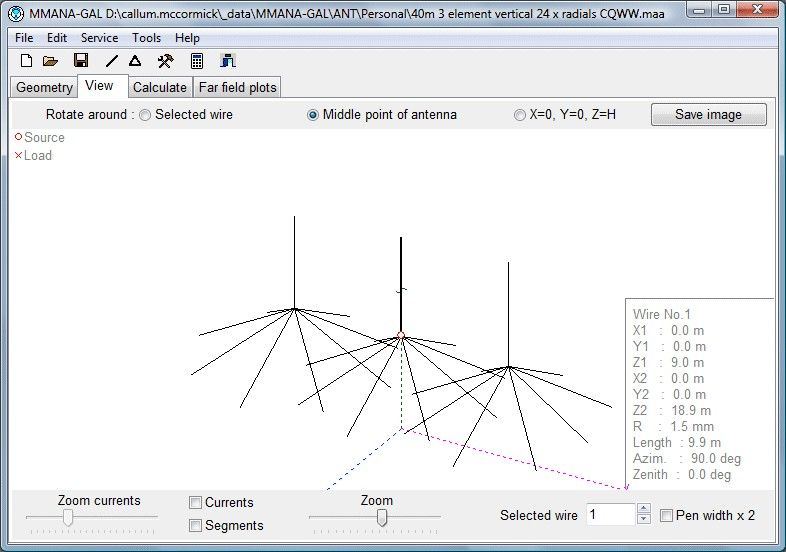Switch to the Far field plots tab
The image size is (786, 552).
(237, 87)
